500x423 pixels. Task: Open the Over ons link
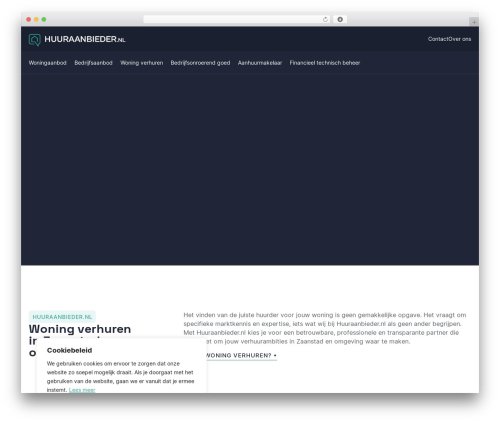(x=460, y=39)
